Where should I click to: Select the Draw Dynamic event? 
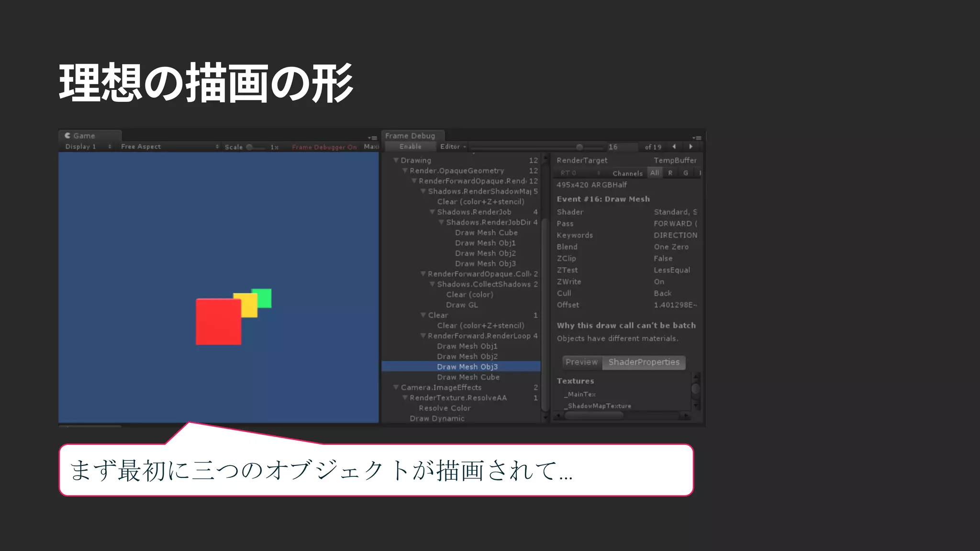[x=437, y=419]
